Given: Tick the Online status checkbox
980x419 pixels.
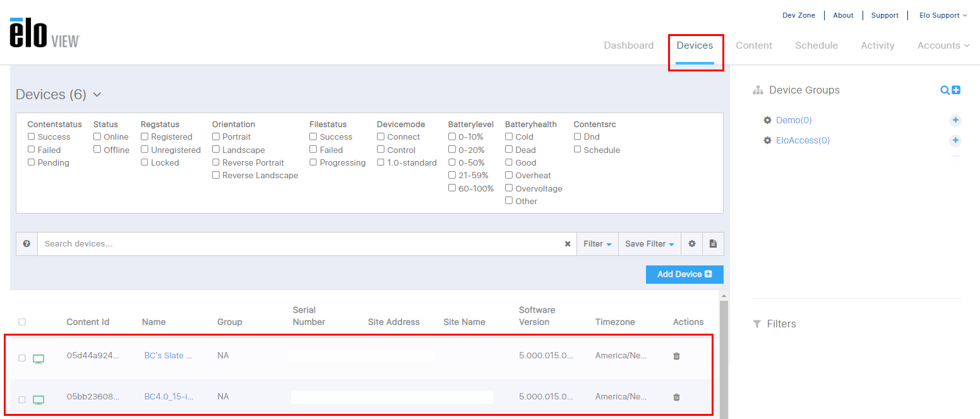Looking at the screenshot, I should 97,137.
